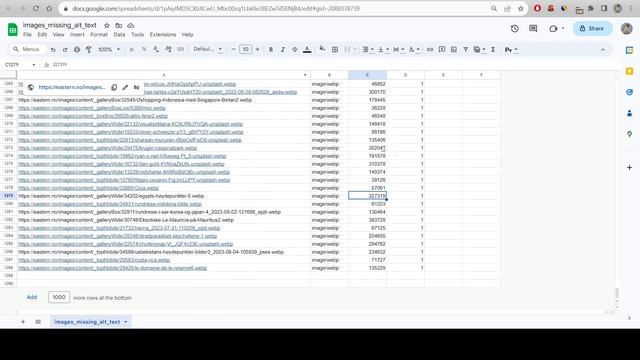Activate the paint format tool
Screen dimensions: 640x360
(89, 49)
